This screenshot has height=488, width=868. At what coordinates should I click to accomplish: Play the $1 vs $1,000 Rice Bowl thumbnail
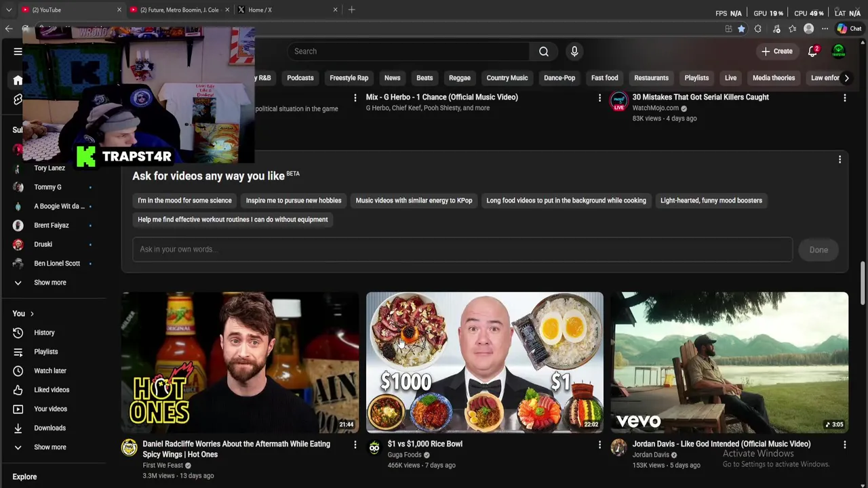[x=485, y=363]
